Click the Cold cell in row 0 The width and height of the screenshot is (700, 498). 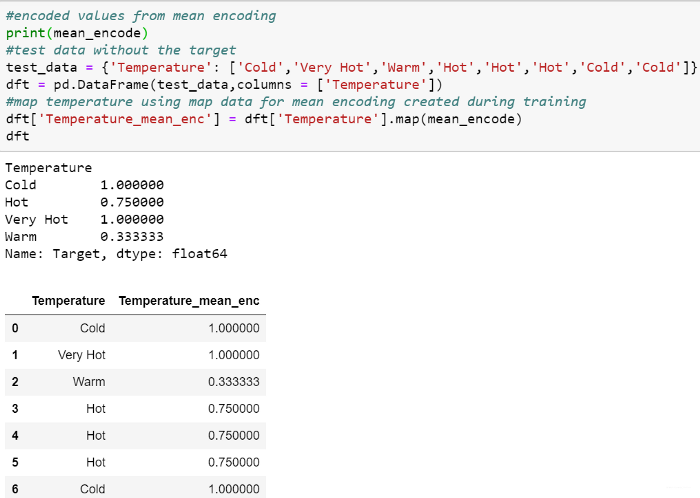(x=92, y=328)
